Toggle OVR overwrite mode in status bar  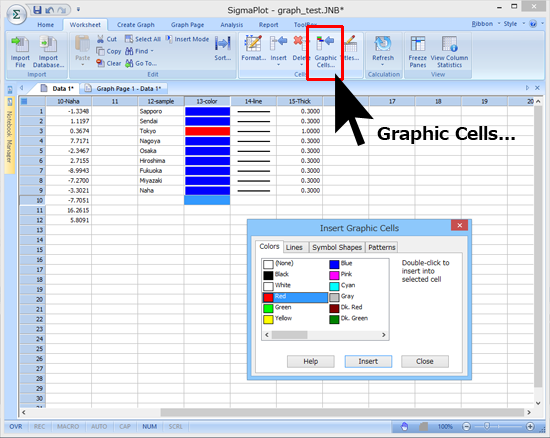pos(16,426)
